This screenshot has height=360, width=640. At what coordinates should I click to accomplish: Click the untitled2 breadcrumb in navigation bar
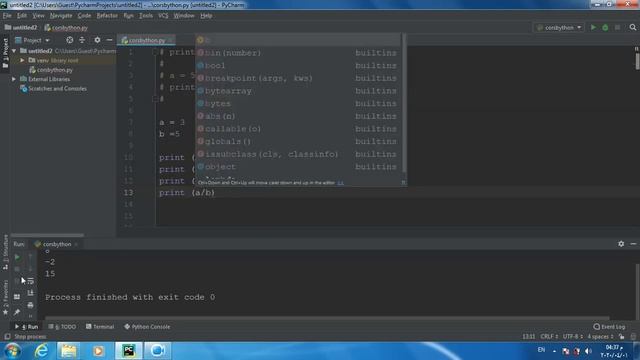(x=21, y=27)
